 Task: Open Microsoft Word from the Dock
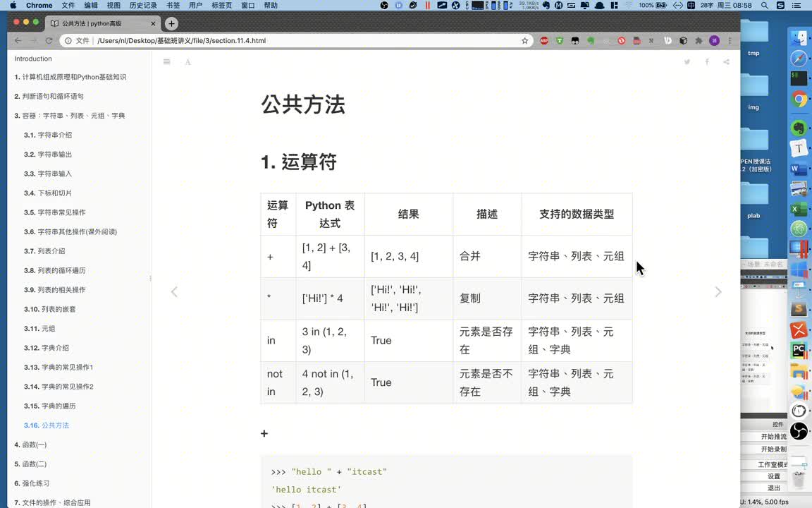pos(799,169)
